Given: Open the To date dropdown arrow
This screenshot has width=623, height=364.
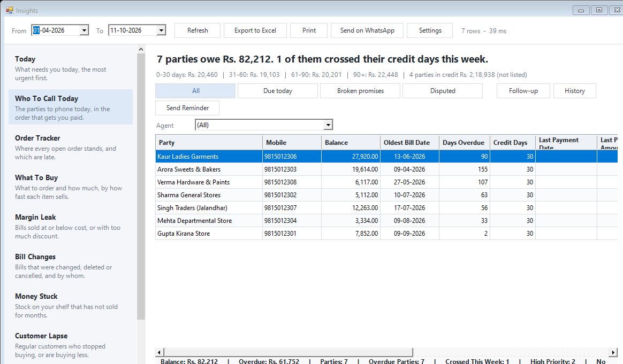Looking at the screenshot, I should point(161,30).
